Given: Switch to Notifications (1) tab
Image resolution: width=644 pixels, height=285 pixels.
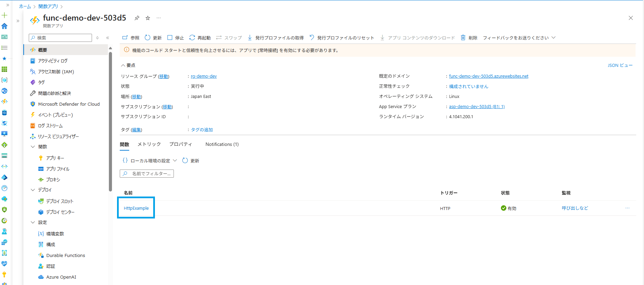Looking at the screenshot, I should 222,144.
